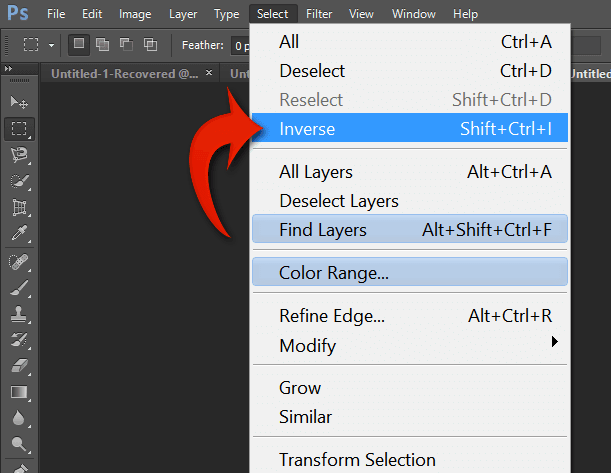Choose Deselect from Select menu
The height and width of the screenshot is (473, 611).
410,71
